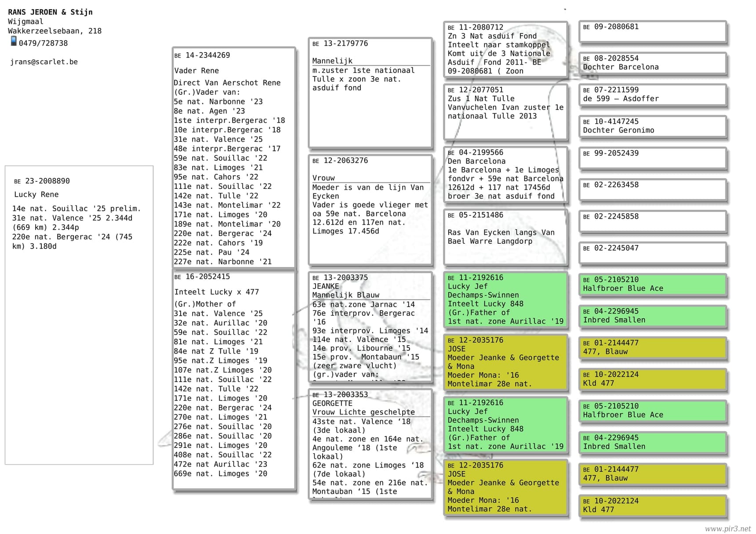
Task: Click the BE 11-2080712 ancestor box
Action: [505, 49]
